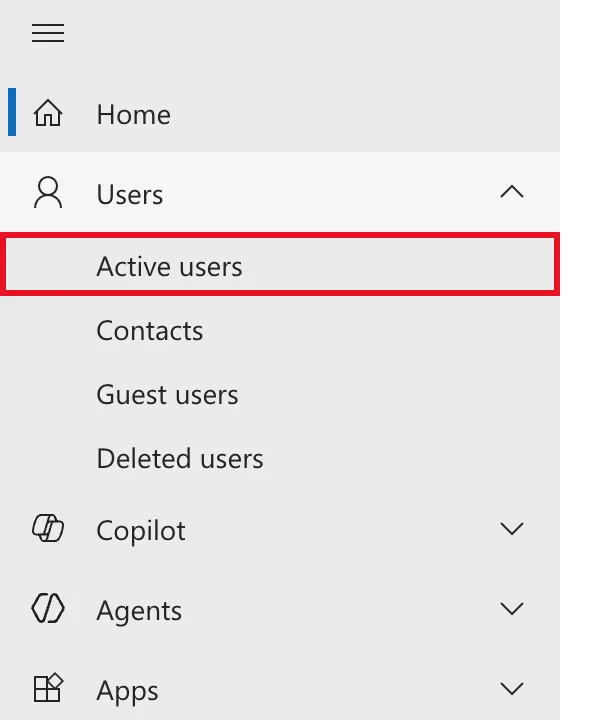
Task: Expand the Apps section chevron
Action: point(511,688)
